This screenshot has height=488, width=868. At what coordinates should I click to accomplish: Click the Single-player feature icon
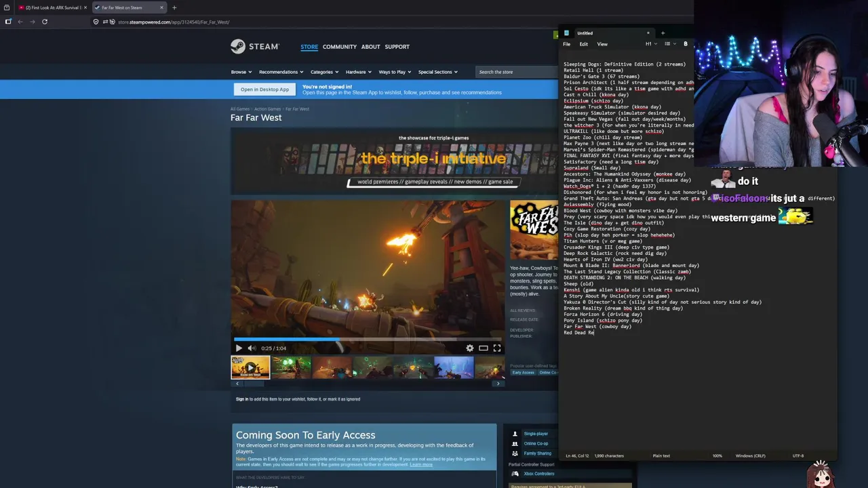pyautogui.click(x=515, y=434)
